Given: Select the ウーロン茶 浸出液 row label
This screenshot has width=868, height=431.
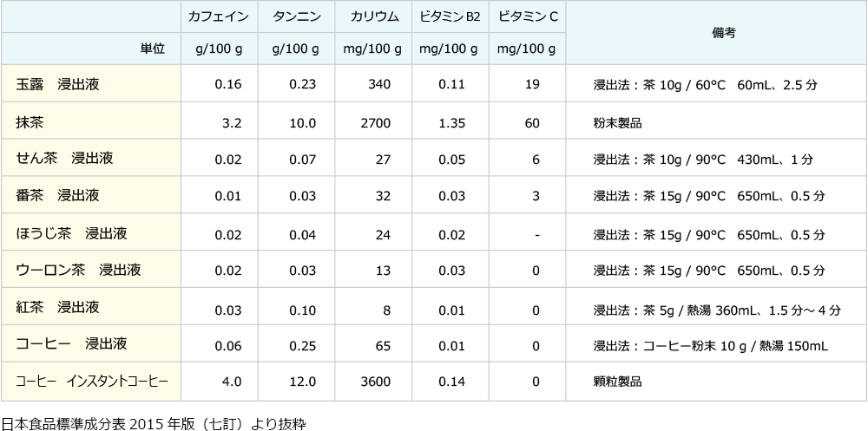Looking at the screenshot, I should (78, 271).
